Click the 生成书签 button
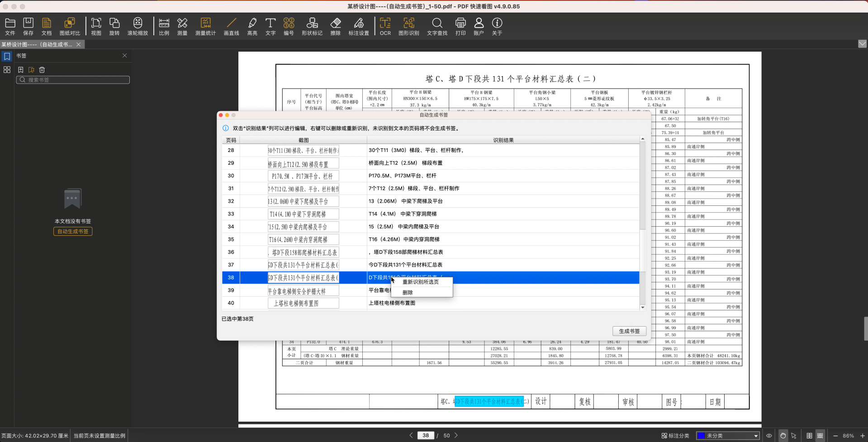The height and width of the screenshot is (442, 868). [629, 331]
